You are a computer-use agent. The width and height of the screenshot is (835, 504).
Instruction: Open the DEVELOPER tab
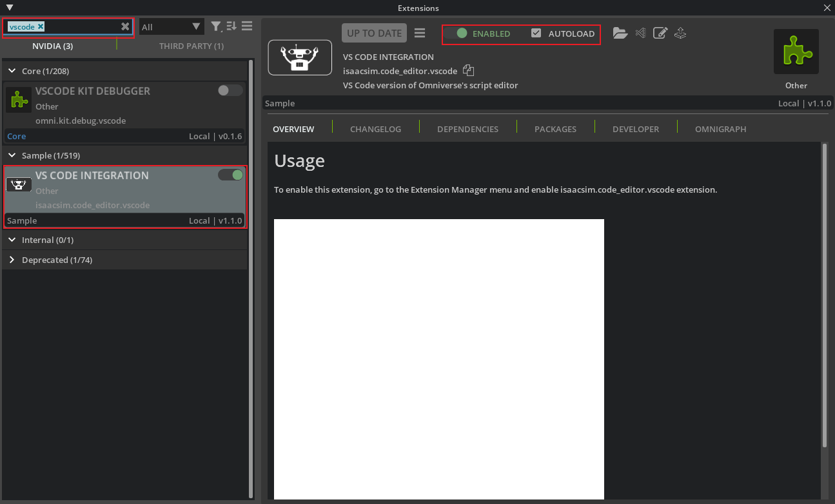coord(636,129)
